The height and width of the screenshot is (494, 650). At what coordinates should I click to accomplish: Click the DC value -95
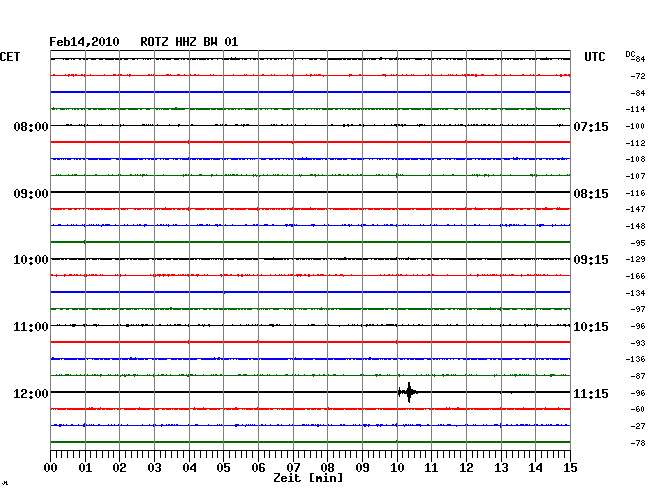point(638,243)
